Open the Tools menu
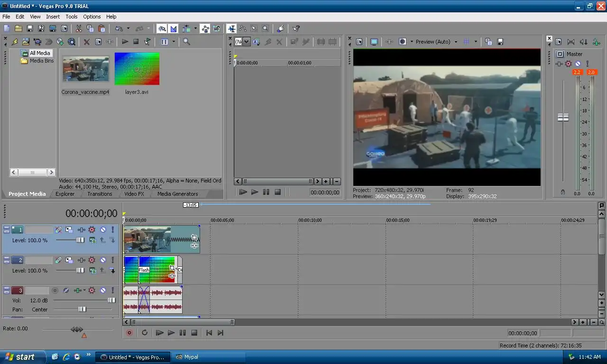Viewport: 607px width, 364px height. (72, 17)
